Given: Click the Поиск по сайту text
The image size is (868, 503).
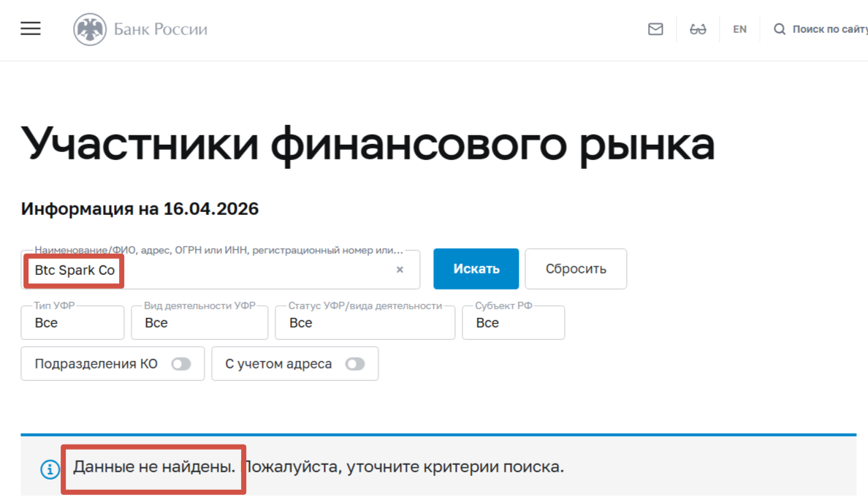Looking at the screenshot, I should [x=829, y=29].
